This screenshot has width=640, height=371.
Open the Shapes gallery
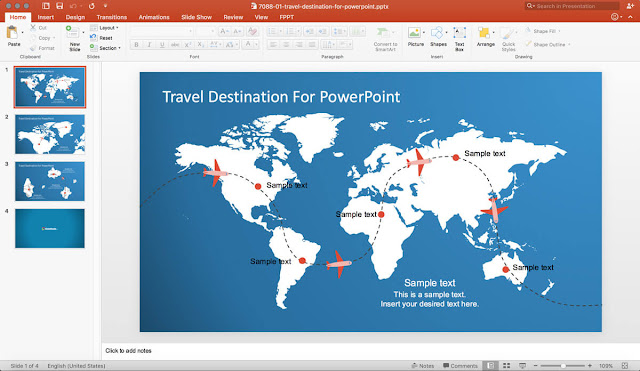click(438, 37)
